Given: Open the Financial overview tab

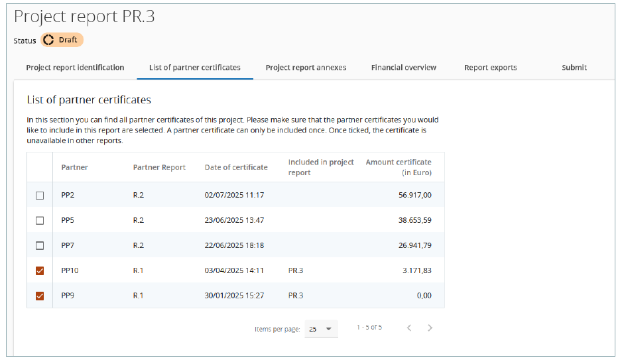Looking at the screenshot, I should (403, 68).
